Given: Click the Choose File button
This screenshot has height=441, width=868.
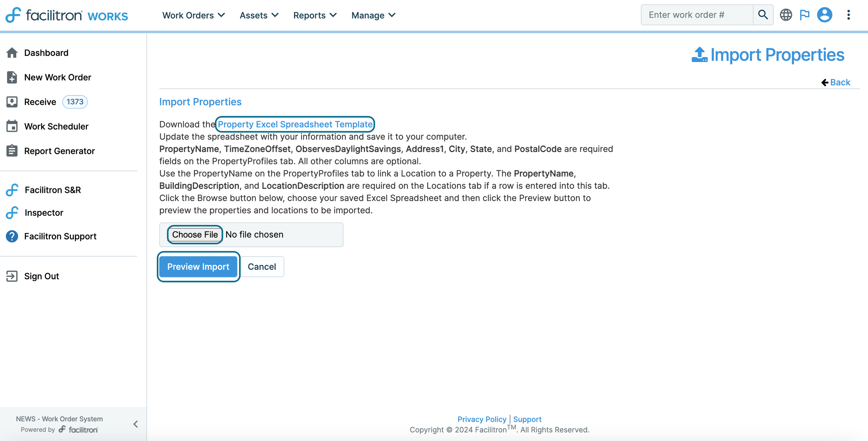Looking at the screenshot, I should [x=195, y=235].
